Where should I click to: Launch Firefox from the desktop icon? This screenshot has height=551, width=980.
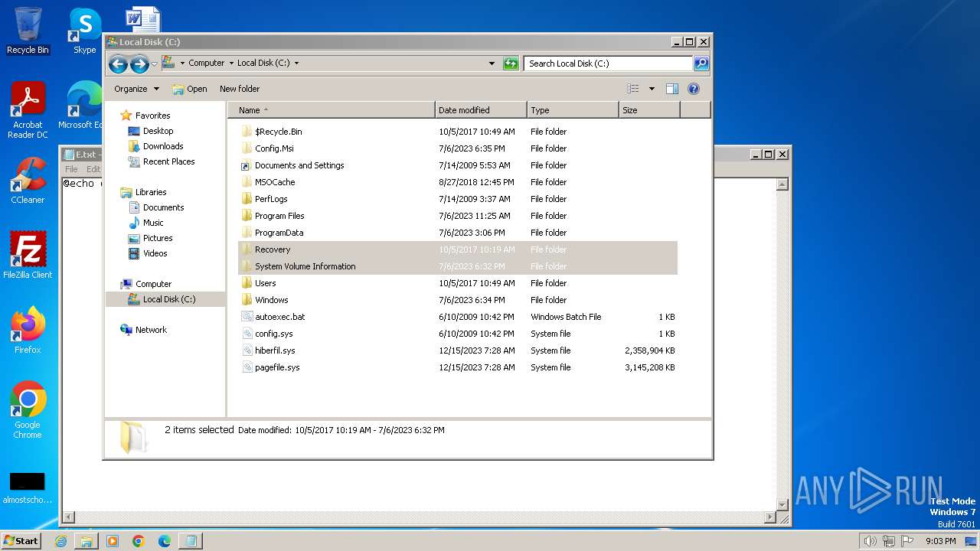pyautogui.click(x=28, y=330)
